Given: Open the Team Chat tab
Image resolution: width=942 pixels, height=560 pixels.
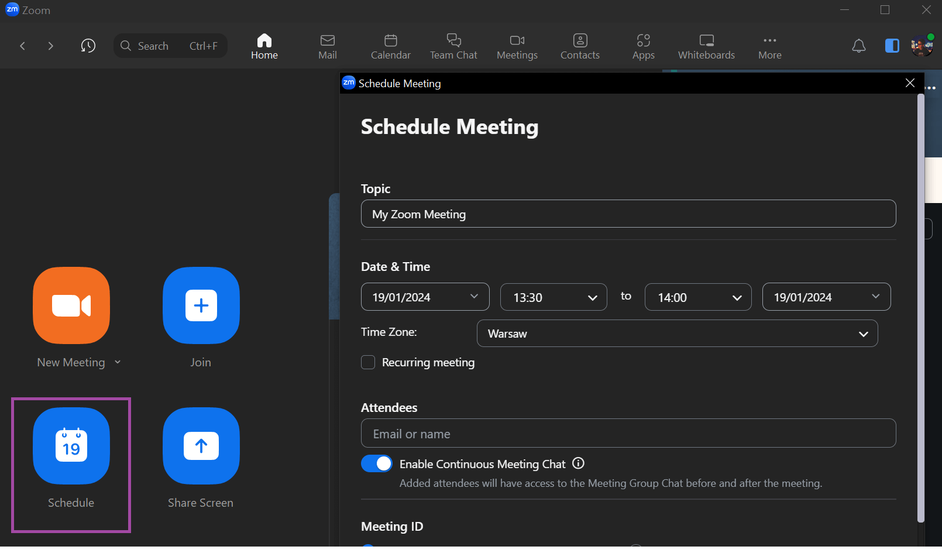Looking at the screenshot, I should 453,46.
